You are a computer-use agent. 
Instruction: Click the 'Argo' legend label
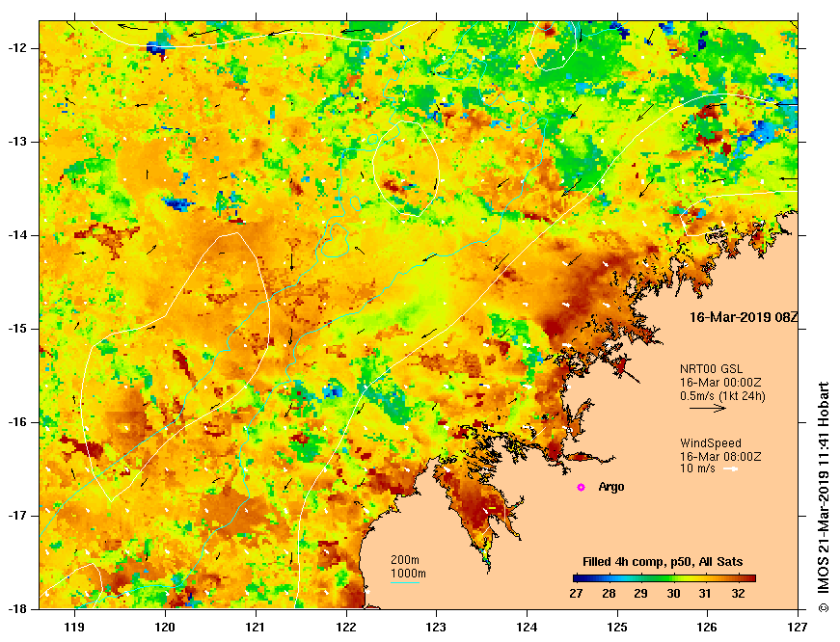pyautogui.click(x=611, y=487)
